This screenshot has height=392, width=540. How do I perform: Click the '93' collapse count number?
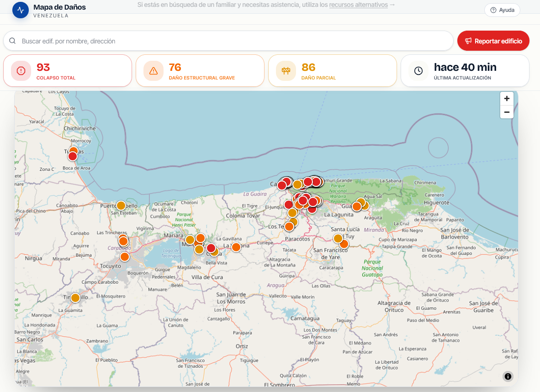tap(43, 67)
